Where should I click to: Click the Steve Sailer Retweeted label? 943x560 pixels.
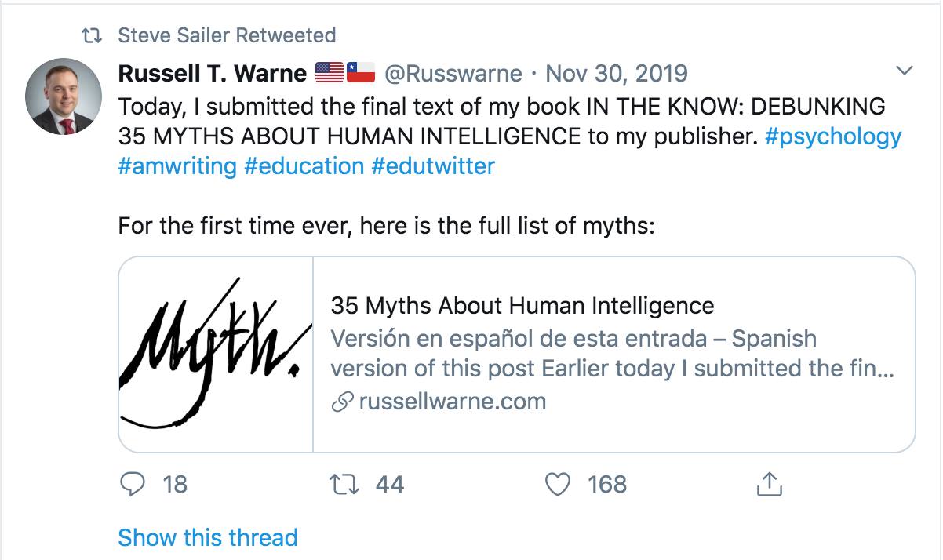click(x=226, y=35)
